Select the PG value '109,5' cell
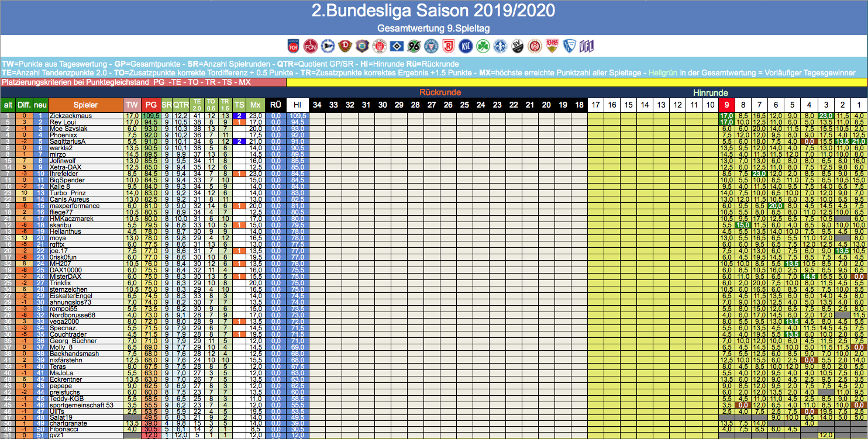Image resolution: width=868 pixels, height=439 pixels. click(150, 116)
